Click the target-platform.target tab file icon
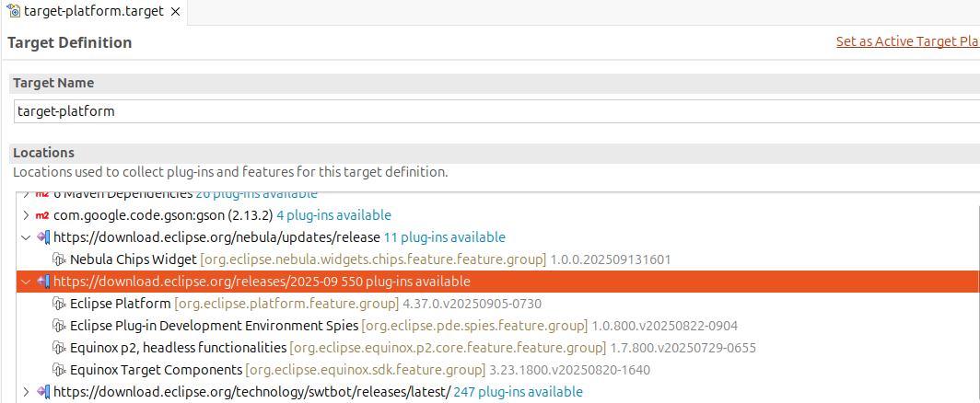Image resolution: width=980 pixels, height=403 pixels. (x=14, y=11)
